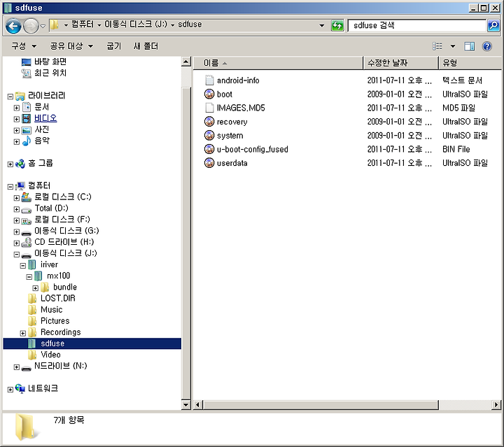Expand the Total (D:) drive node
504x447 pixels.
click(x=16, y=209)
